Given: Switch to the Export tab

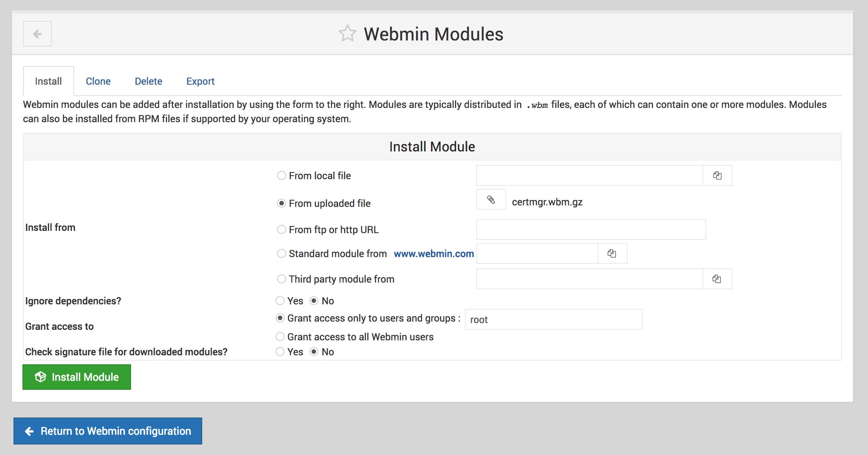Looking at the screenshot, I should coord(201,81).
